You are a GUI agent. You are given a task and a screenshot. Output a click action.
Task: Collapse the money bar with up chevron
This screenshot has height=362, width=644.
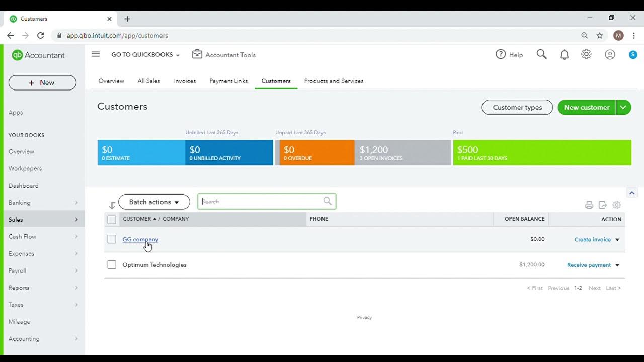(x=632, y=193)
